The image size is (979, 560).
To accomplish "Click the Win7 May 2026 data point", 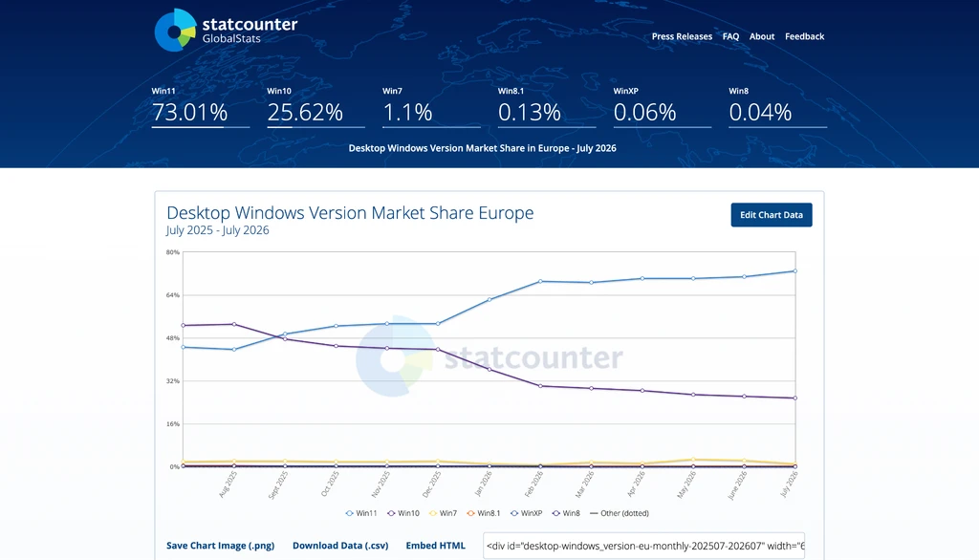I will click(693, 460).
